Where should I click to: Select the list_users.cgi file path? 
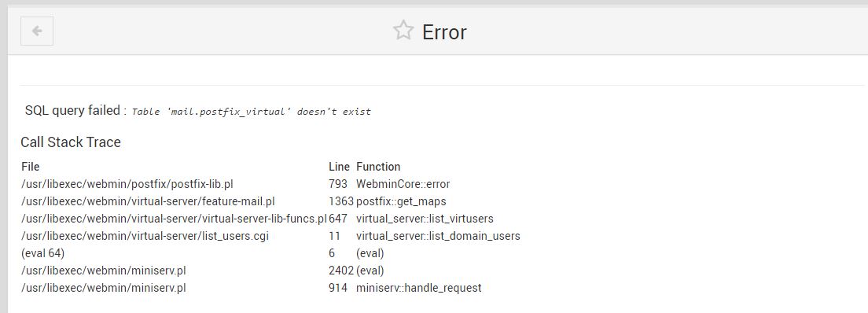click(145, 236)
